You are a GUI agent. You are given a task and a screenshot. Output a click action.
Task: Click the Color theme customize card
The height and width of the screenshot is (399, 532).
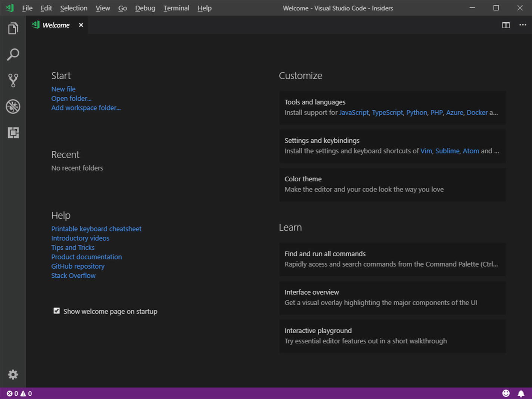[392, 184]
